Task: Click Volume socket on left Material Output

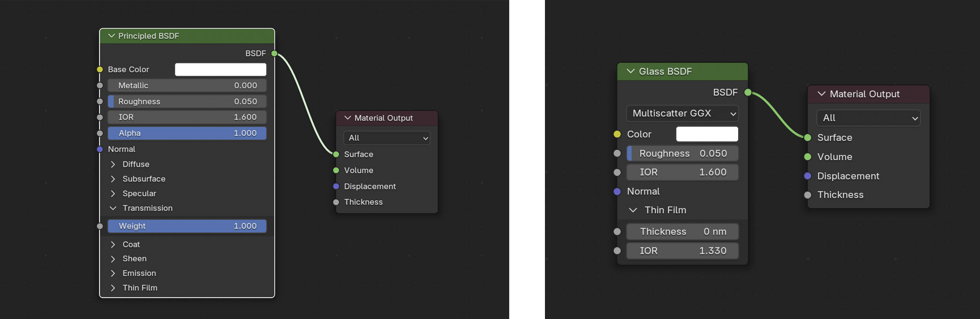Action: (336, 170)
